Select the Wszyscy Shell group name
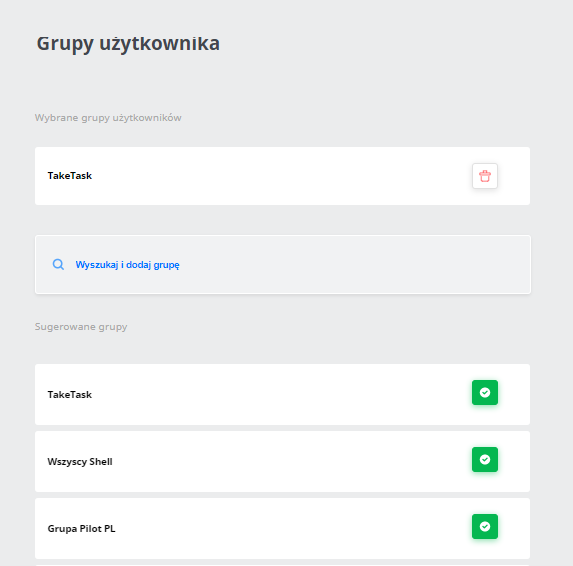The height and width of the screenshot is (566, 573). [x=80, y=461]
